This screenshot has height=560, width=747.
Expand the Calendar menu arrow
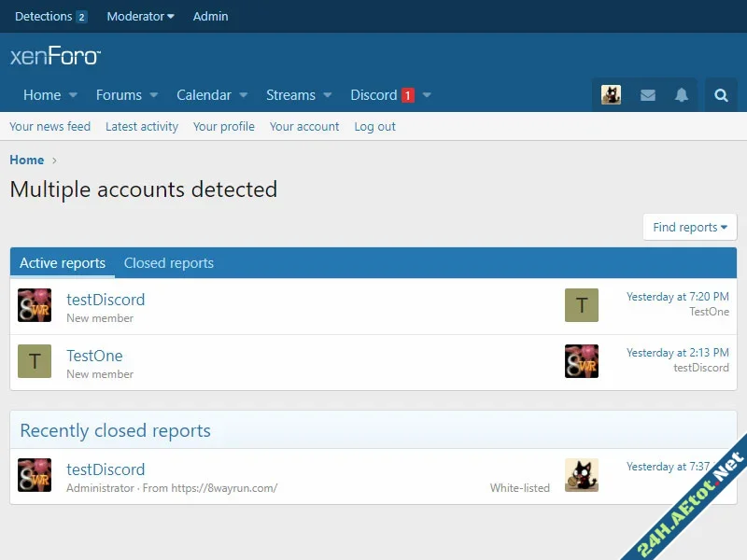point(244,95)
